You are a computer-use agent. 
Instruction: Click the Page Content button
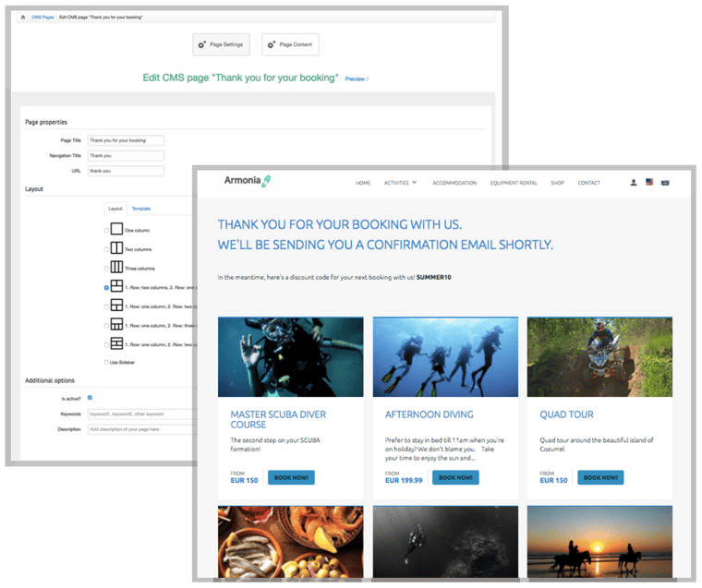coord(290,44)
